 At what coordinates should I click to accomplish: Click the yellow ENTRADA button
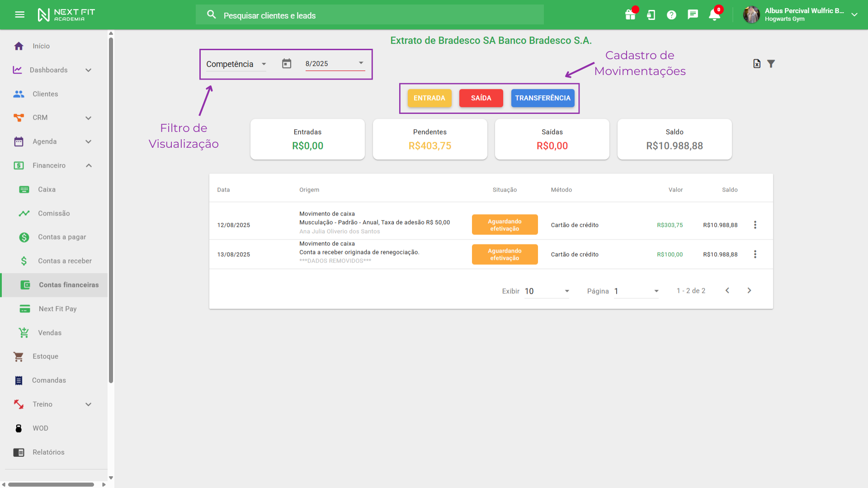[429, 98]
